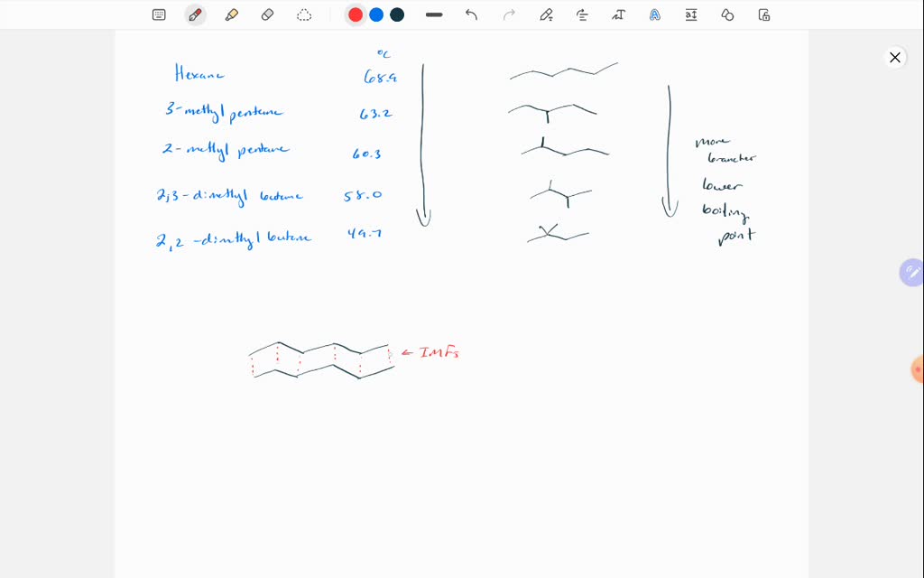Open the on-screen keyboard
The height and width of the screenshot is (578, 924).
pos(159,14)
